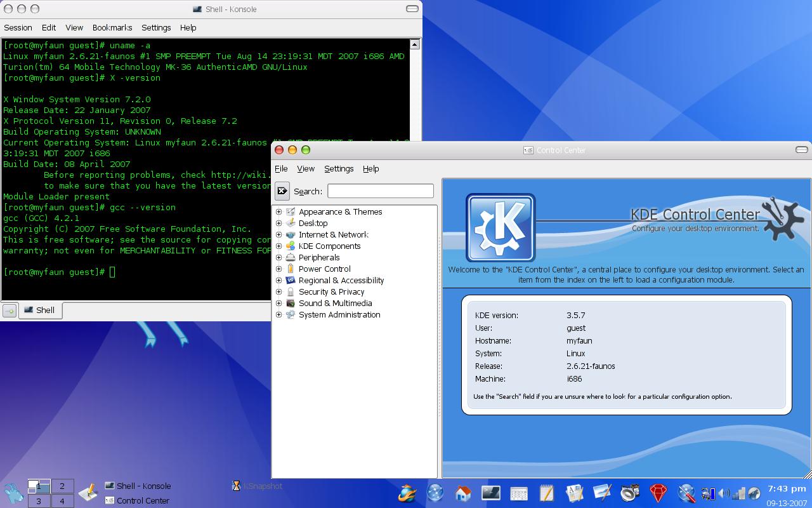Switch to the Shell - Konsole taskbar entry

(x=138, y=486)
